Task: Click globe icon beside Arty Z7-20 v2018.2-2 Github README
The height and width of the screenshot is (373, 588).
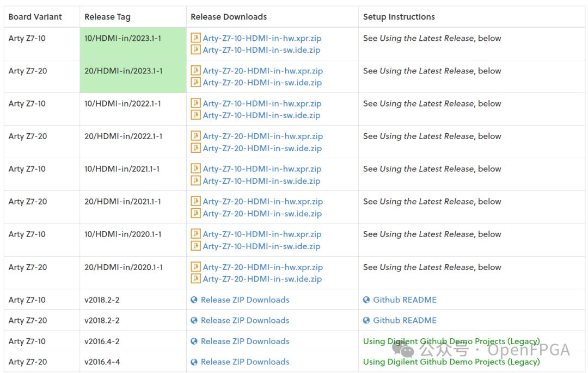Action: click(366, 321)
